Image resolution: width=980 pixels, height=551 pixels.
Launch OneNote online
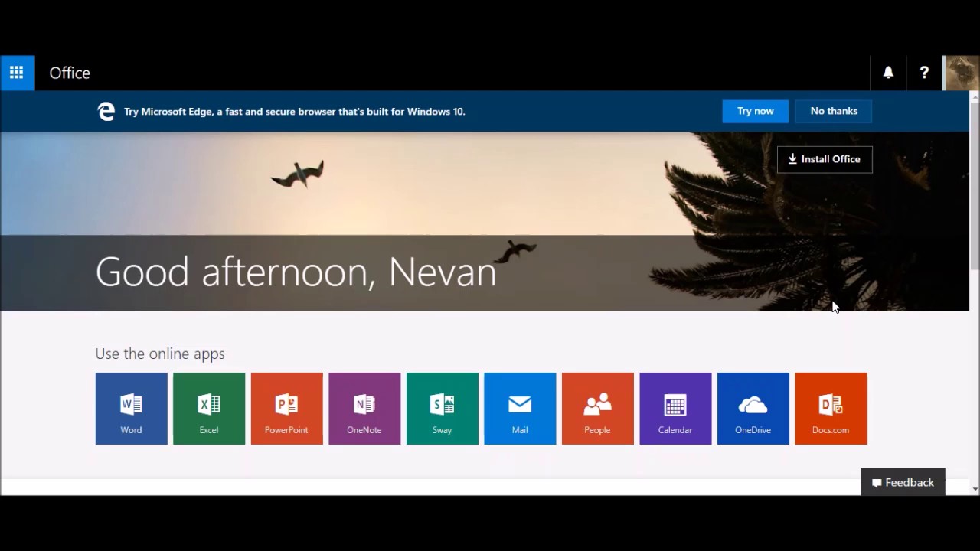pos(364,409)
